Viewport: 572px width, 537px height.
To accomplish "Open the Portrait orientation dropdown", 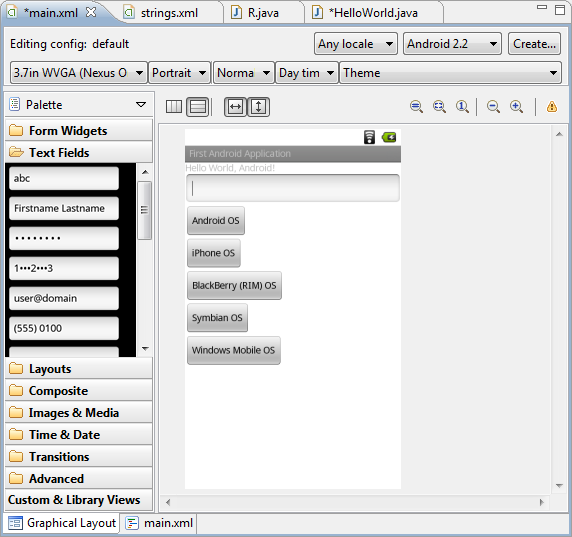I will point(179,73).
